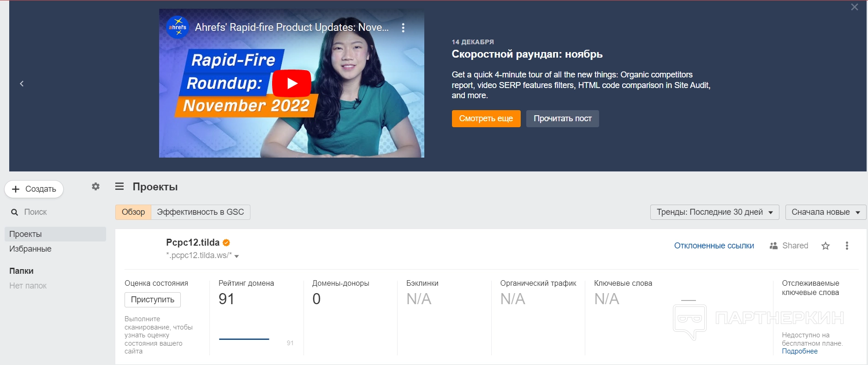The image size is (868, 365).
Task: Play the Rapid-Fire Roundup YouTube video
Action: point(291,83)
